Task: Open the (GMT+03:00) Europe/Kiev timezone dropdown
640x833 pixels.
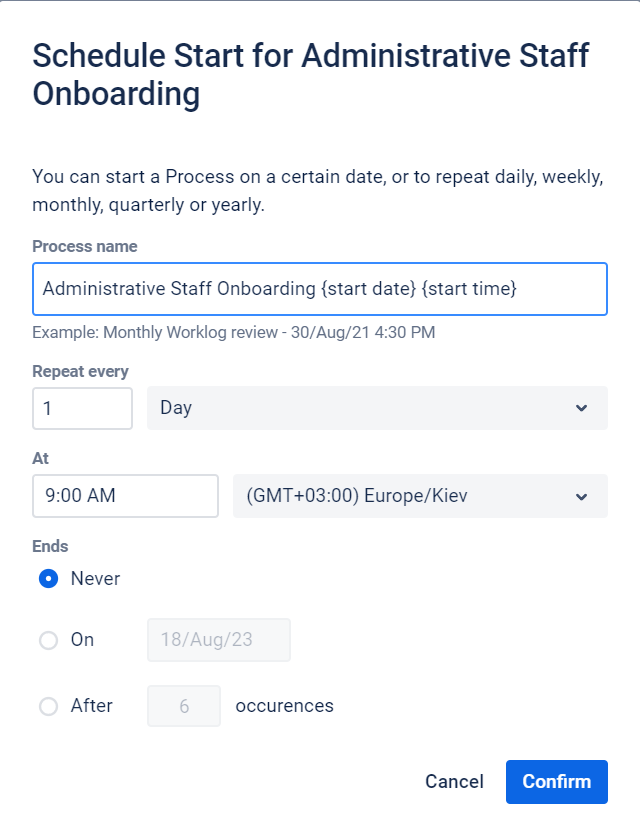Action: tap(420, 496)
